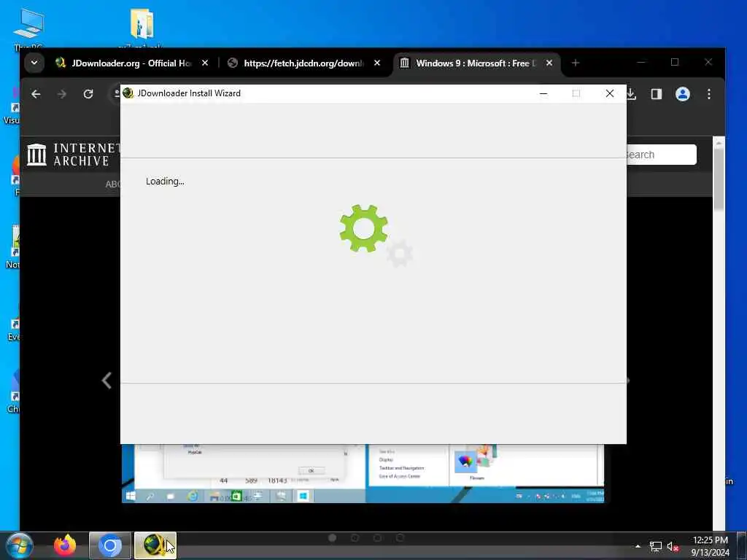The image size is (747, 560).
Task: Go back in Chrome browser
Action: pyautogui.click(x=36, y=94)
